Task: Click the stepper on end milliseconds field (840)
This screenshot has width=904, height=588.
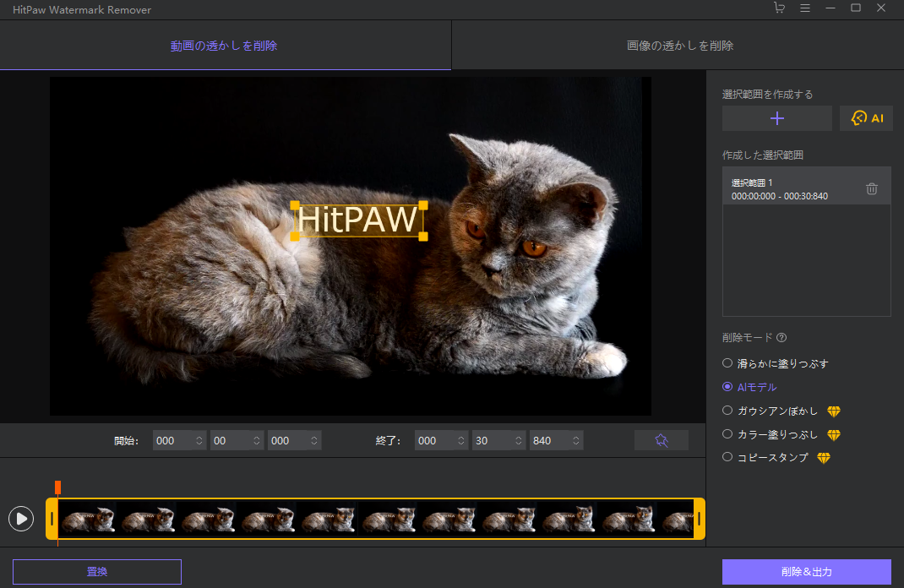Action: click(x=576, y=441)
